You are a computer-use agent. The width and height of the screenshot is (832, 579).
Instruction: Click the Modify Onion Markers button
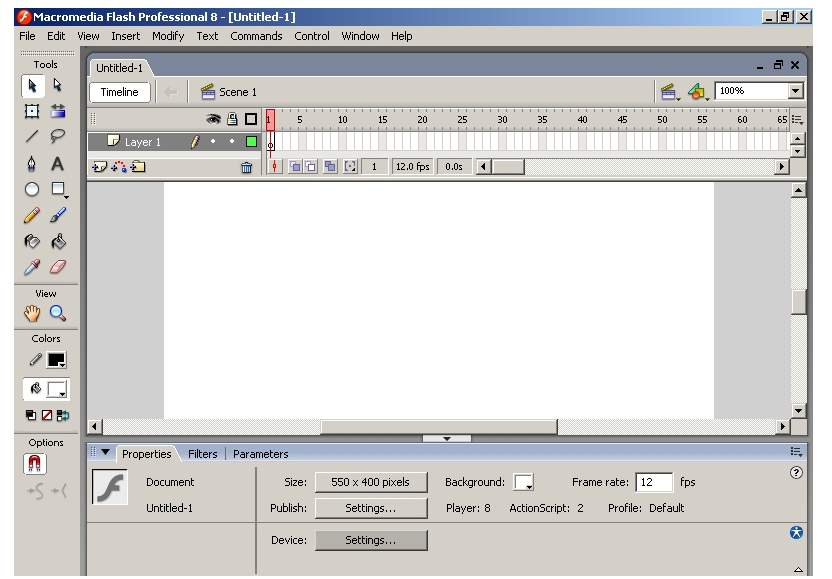point(350,167)
